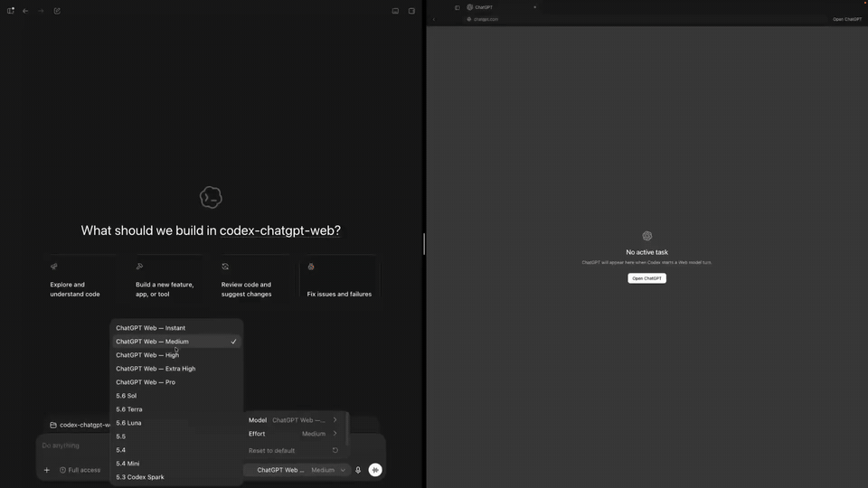Choose the 5.6 Luna model
This screenshot has width=868, height=488.
coord(176,423)
